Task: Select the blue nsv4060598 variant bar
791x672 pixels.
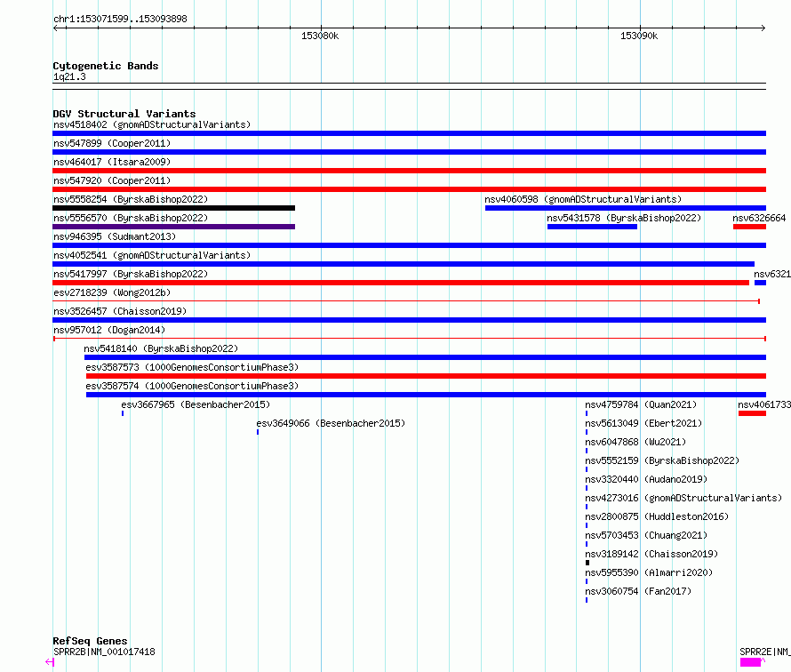Action: 626,208
